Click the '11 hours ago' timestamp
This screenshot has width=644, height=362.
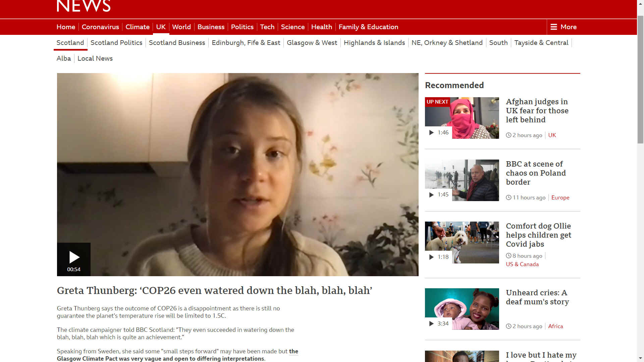(526, 197)
